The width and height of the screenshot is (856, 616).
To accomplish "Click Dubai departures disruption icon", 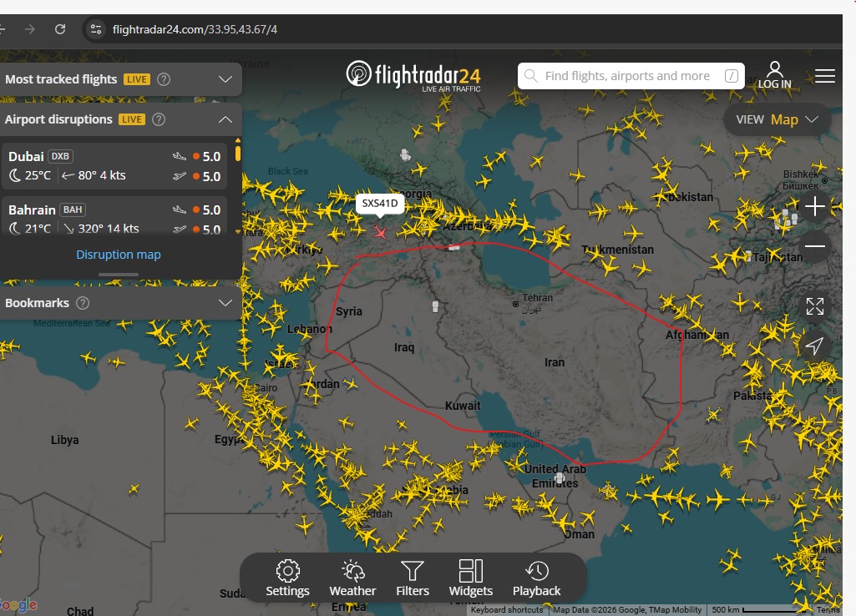I will 180,176.
